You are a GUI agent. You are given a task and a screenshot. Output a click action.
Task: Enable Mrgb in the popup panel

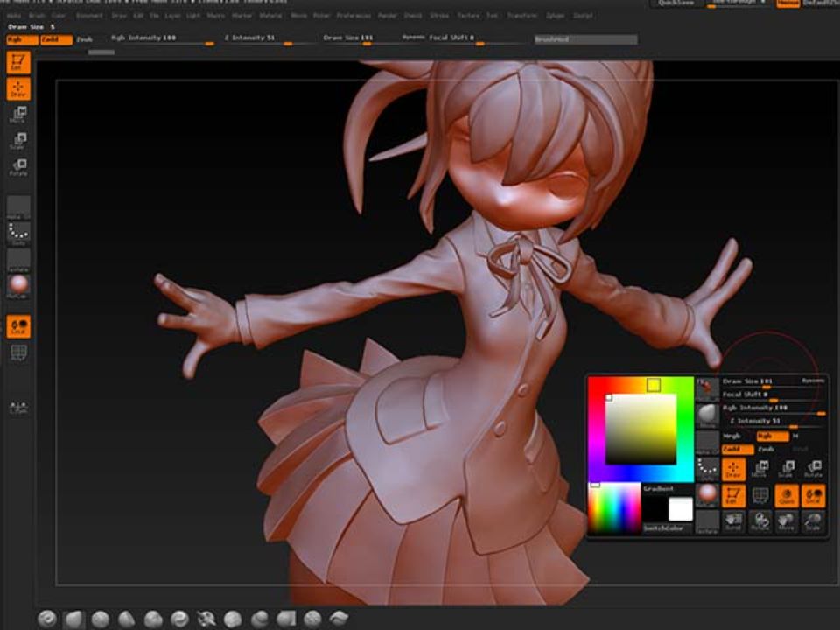(x=731, y=436)
